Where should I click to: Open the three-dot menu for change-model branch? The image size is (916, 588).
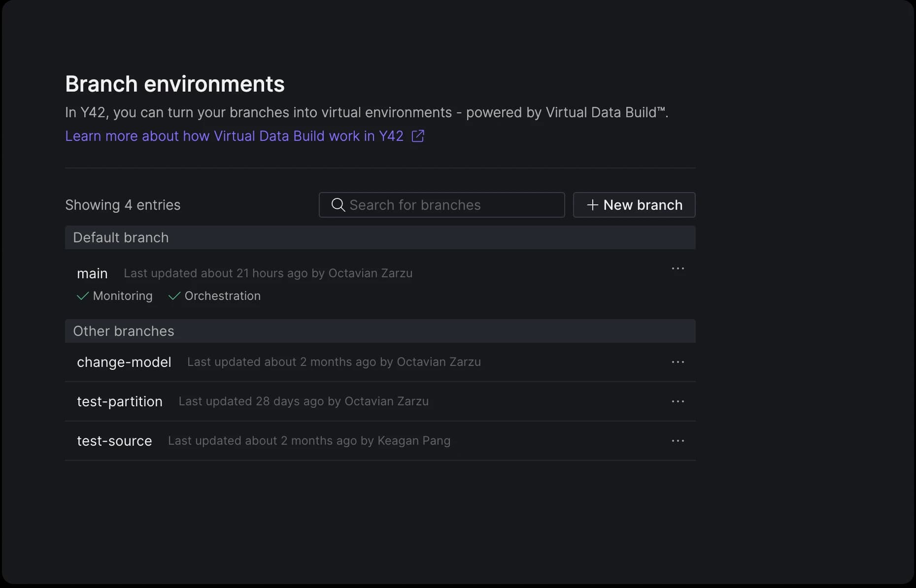tap(678, 362)
